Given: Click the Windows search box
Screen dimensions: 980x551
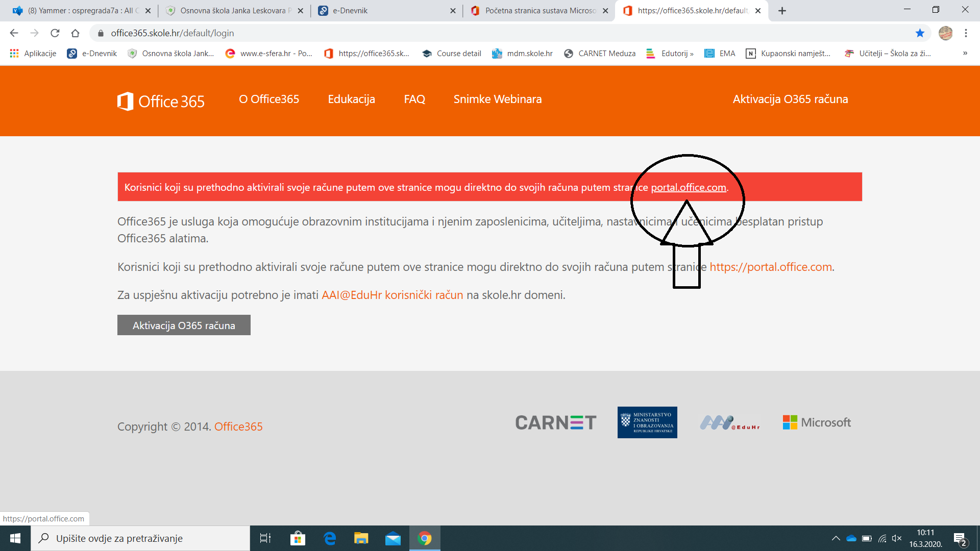Looking at the screenshot, I should pyautogui.click(x=140, y=538).
